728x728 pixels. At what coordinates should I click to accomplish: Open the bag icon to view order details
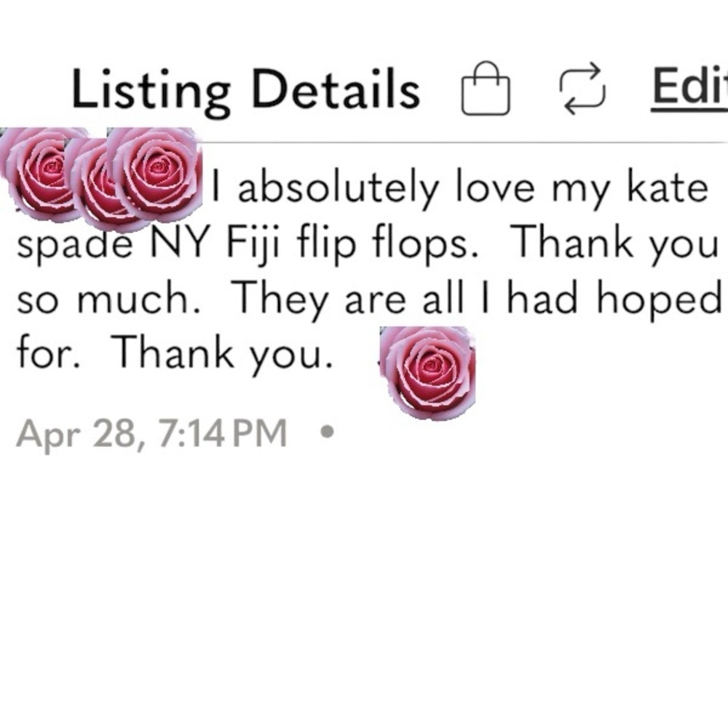(484, 87)
